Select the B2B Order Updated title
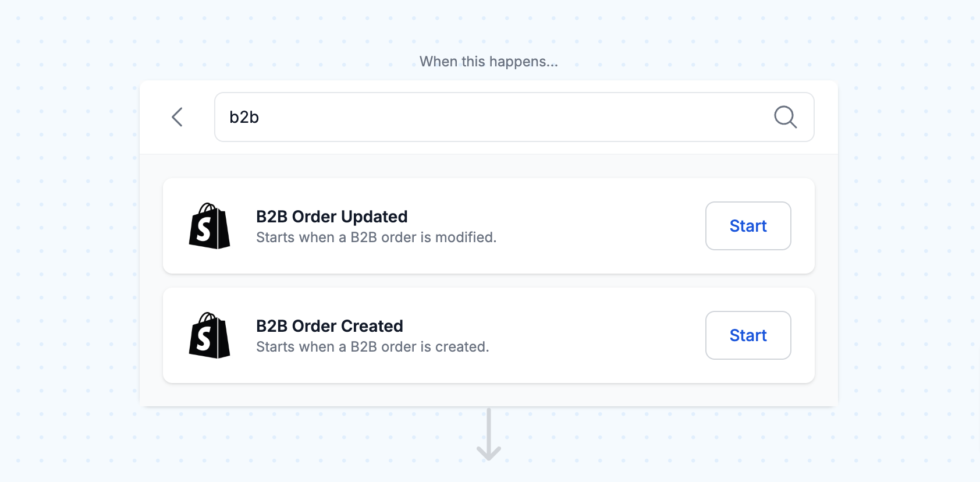 [332, 217]
